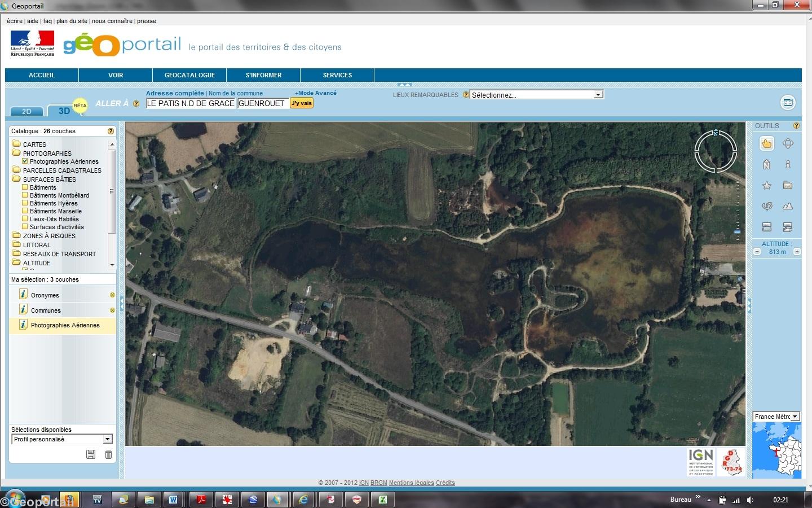The image size is (812, 508).
Task: Click the north orientation tool icon
Action: click(766, 165)
